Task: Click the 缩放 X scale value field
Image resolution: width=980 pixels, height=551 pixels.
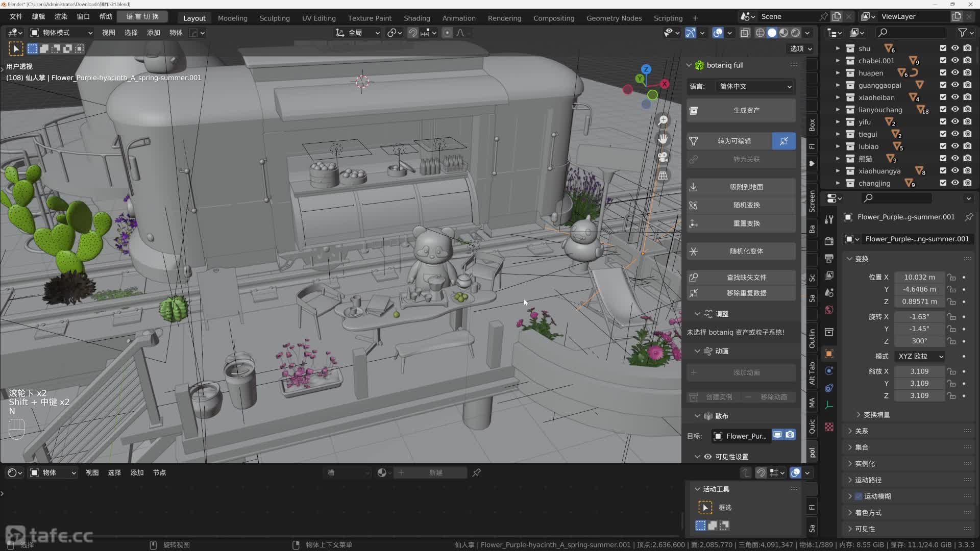Action: tap(919, 371)
